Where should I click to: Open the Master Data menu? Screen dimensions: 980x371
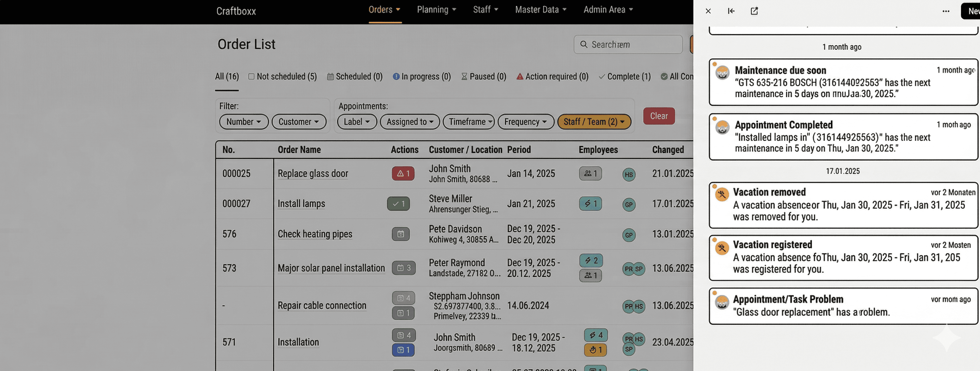tap(540, 10)
